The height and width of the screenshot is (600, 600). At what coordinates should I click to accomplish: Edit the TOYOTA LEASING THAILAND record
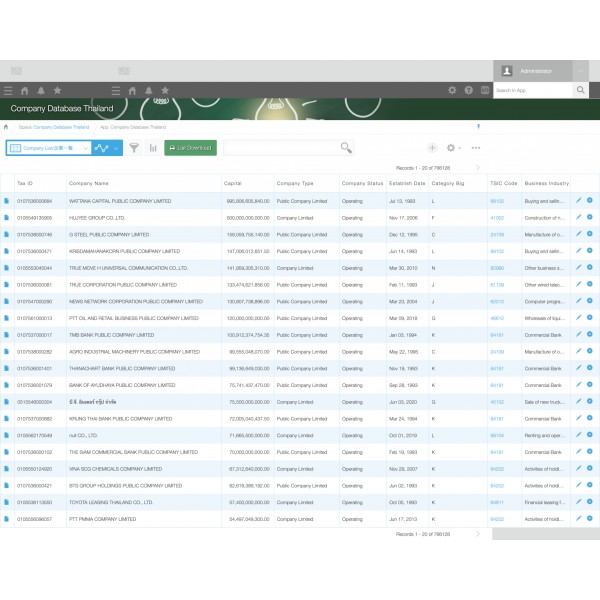coord(579,501)
